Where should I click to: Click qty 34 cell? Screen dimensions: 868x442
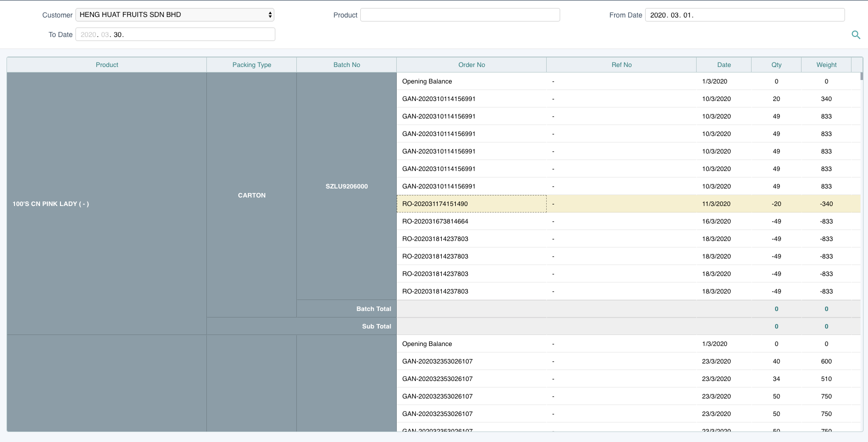point(777,378)
